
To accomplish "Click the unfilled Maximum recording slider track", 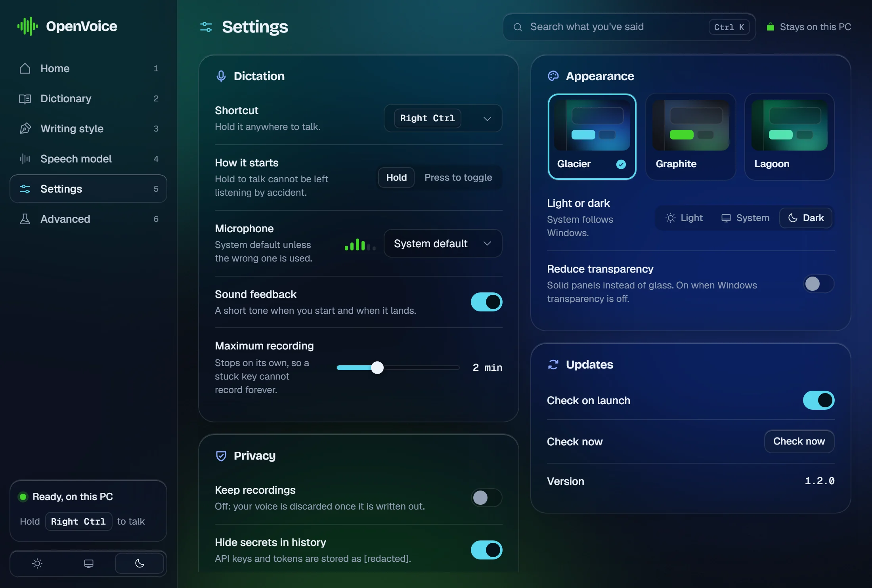I will coord(421,368).
